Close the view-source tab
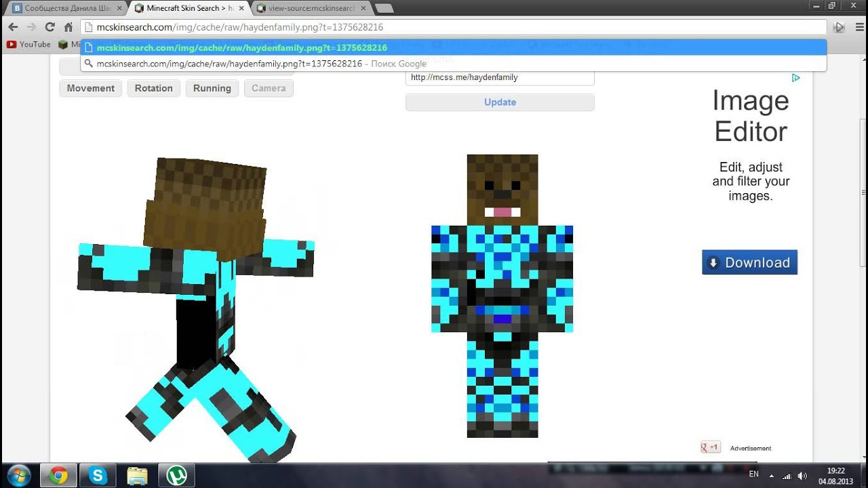This screenshot has height=488, width=868. (363, 8)
